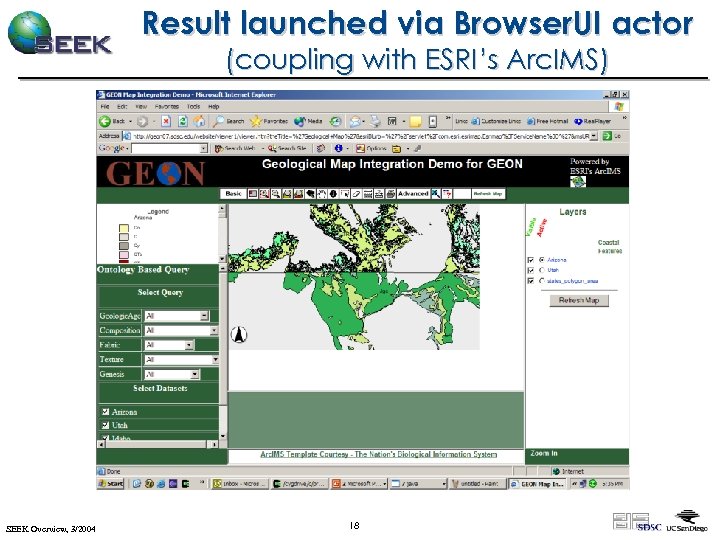Open the Favorites menu
The width and height of the screenshot is (720, 540).
(x=167, y=107)
